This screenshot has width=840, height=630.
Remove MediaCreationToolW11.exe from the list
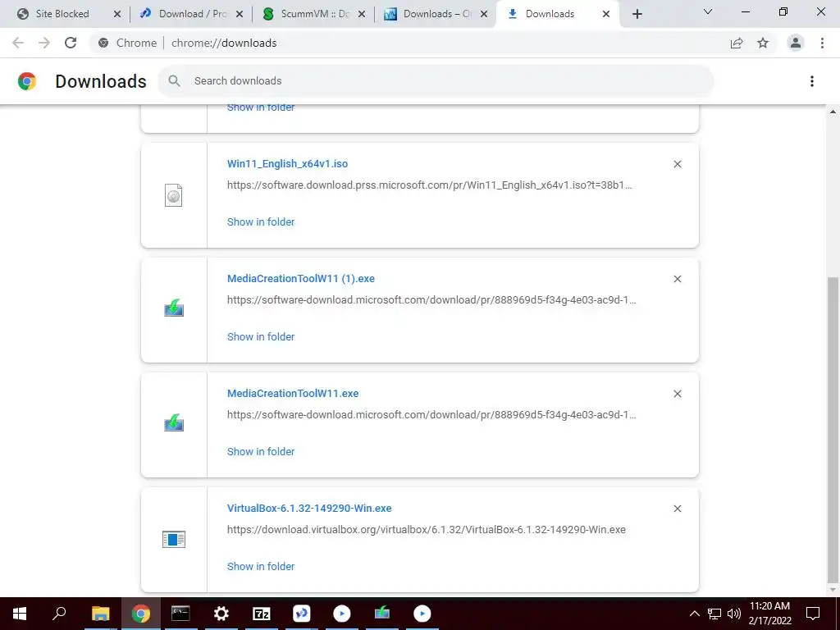click(677, 394)
